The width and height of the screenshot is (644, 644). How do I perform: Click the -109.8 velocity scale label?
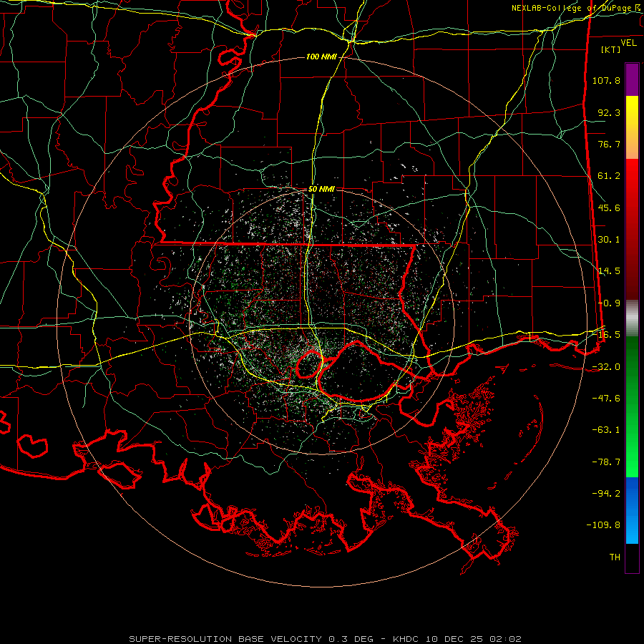[x=603, y=525]
